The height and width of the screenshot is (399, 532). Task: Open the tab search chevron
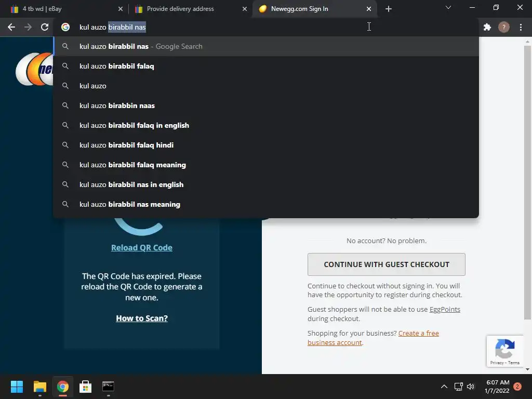448,7
